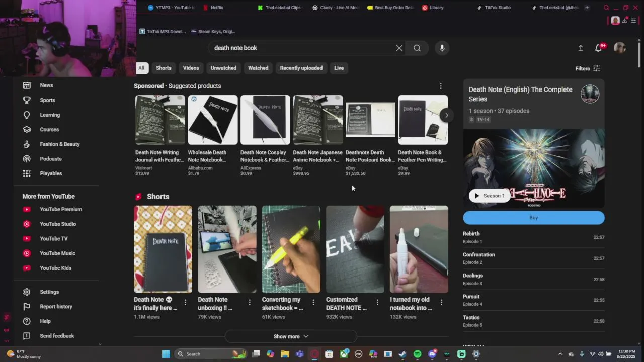Viewport: 644px width, 362px height.
Task: Select the Videos filter chip
Action: coord(191,68)
